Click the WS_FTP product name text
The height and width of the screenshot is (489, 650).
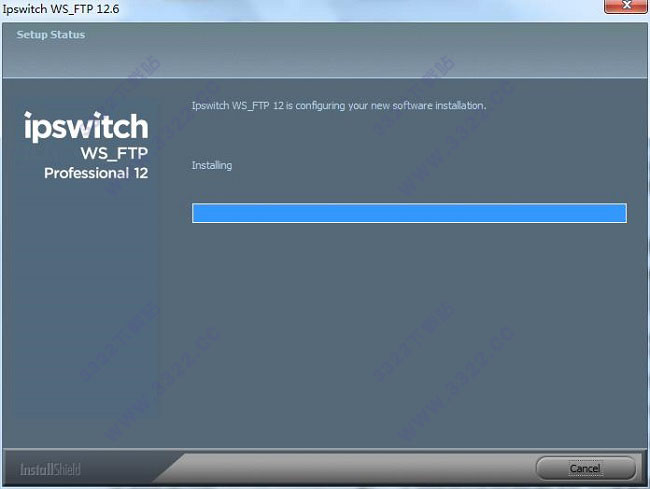(x=114, y=154)
